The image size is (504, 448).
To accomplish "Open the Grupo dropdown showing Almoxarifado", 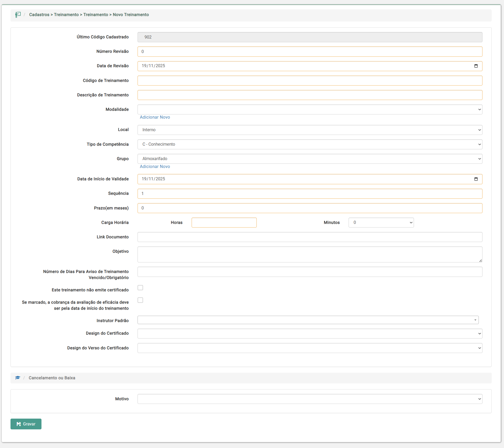I will 310,159.
